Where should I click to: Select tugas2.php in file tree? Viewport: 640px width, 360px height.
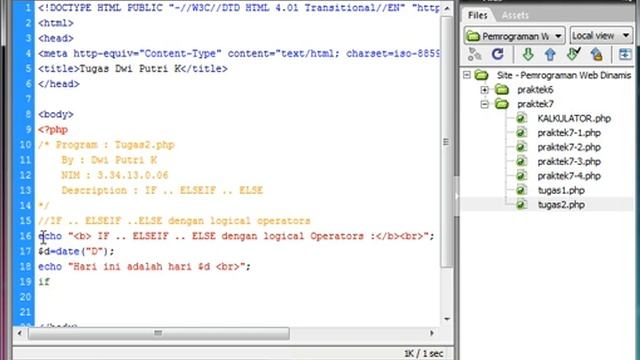click(x=561, y=204)
